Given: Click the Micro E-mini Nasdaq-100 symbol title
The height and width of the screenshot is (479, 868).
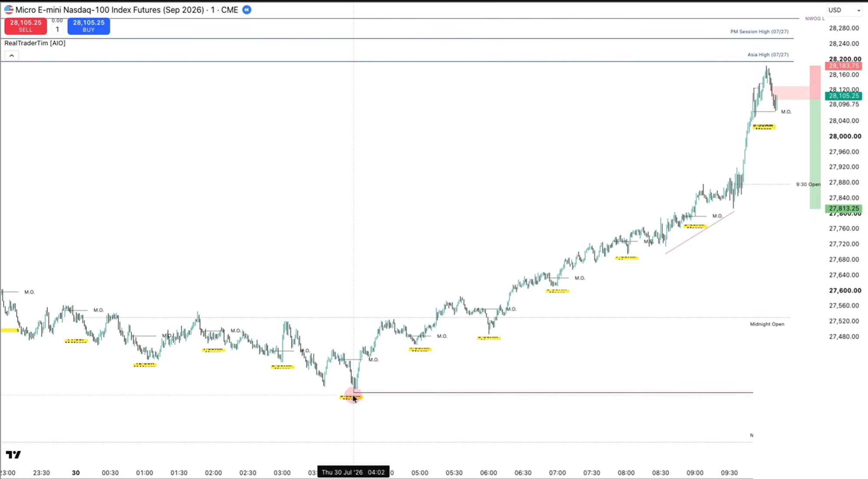Looking at the screenshot, I should [127, 10].
